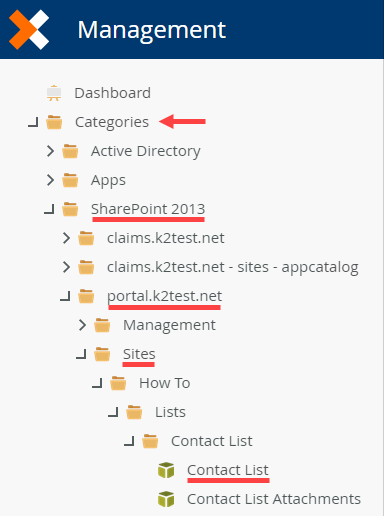
Task: Click the Apps folder icon
Action: 70,180
